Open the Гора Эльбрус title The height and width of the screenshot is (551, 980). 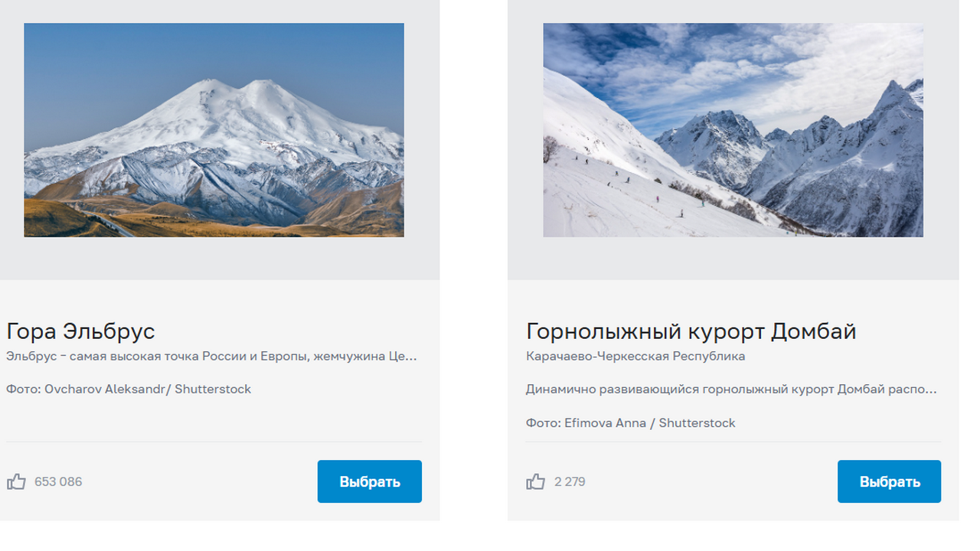pyautogui.click(x=80, y=331)
